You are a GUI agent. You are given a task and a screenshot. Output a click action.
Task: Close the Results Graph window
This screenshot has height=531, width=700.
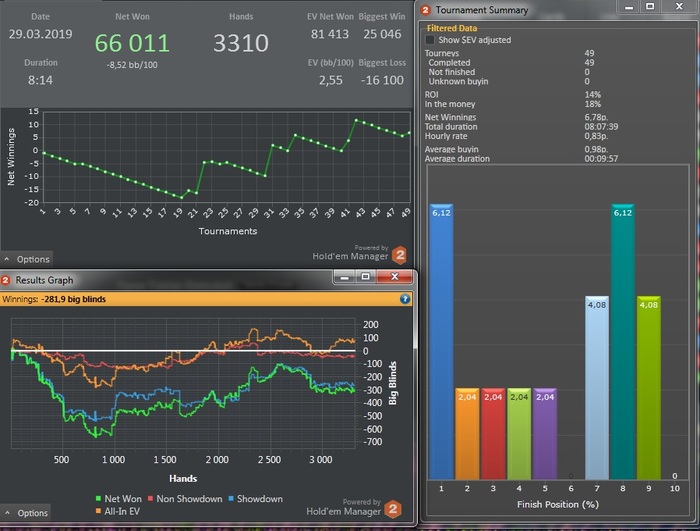394,277
